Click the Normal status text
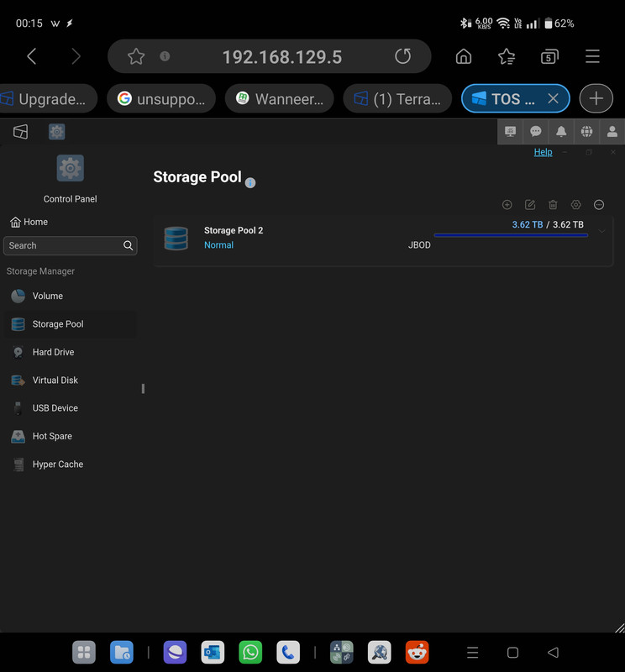625x672 pixels. pos(218,245)
